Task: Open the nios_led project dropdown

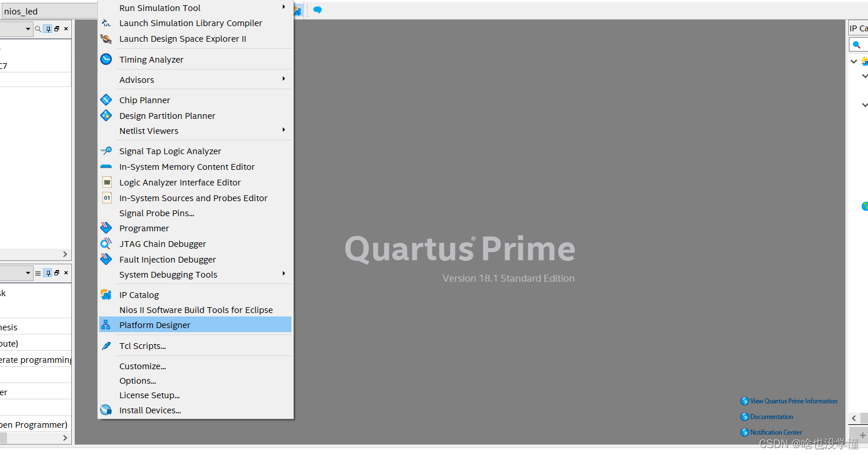Action: click(x=49, y=11)
